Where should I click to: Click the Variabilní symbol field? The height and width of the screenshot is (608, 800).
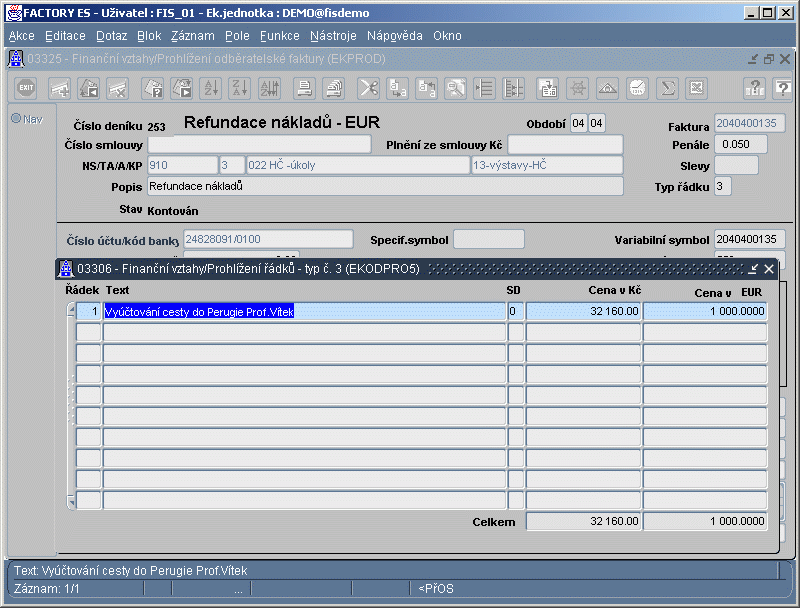[749, 239]
